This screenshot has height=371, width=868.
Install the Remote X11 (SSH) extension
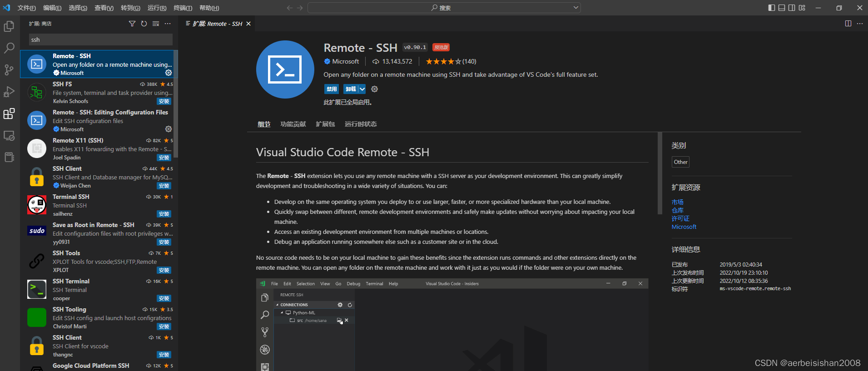tap(164, 158)
